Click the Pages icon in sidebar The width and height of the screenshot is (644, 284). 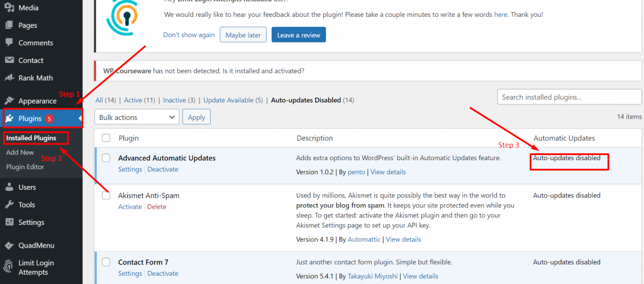[9, 25]
